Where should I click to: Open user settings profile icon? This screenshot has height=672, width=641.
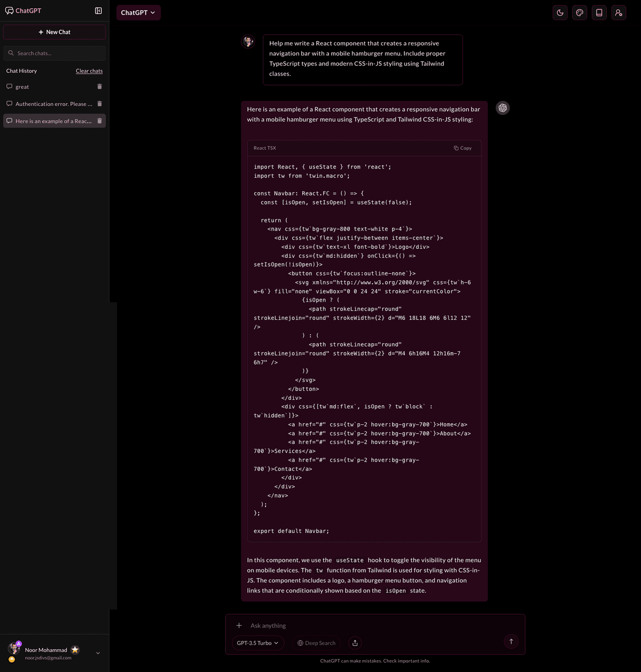[x=619, y=13]
